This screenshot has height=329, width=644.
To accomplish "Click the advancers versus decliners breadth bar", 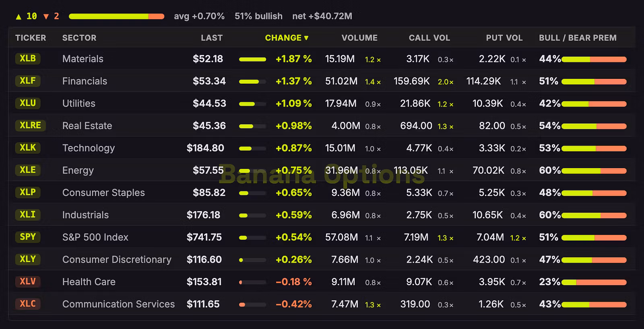I will [x=116, y=16].
